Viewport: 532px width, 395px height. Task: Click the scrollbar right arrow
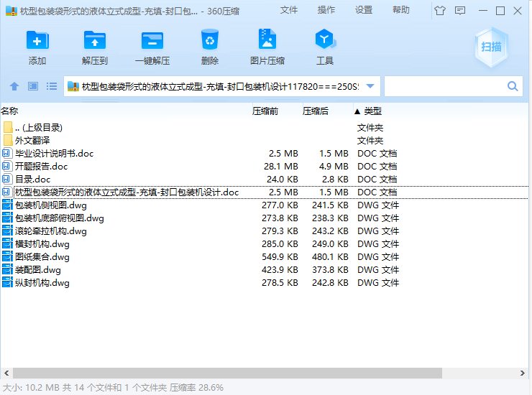point(522,373)
